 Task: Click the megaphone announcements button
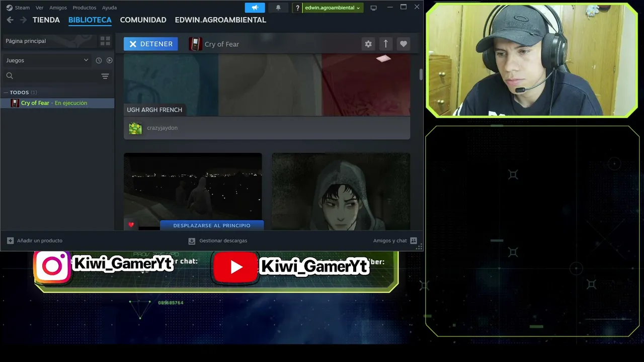[x=255, y=8]
